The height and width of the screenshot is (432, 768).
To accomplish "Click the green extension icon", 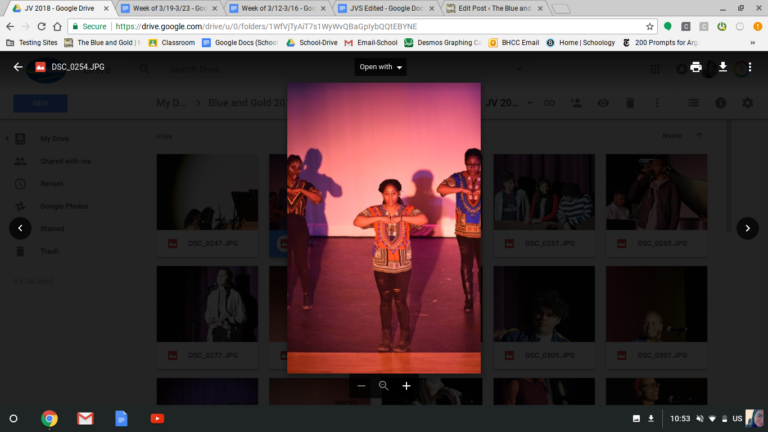I will pyautogui.click(x=668, y=26).
